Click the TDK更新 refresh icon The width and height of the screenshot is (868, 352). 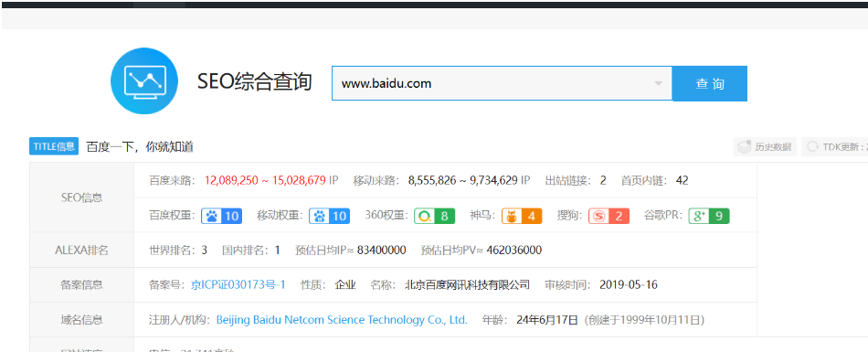pos(812,147)
